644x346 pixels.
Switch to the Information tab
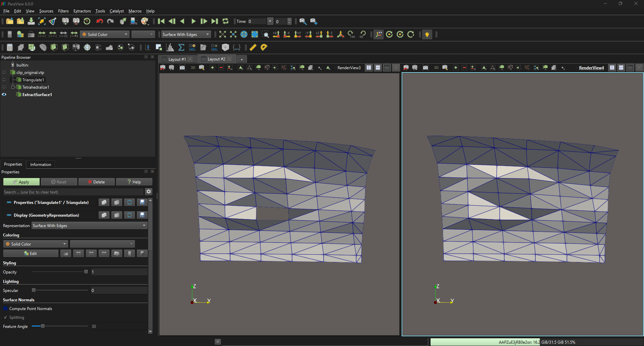click(x=41, y=165)
